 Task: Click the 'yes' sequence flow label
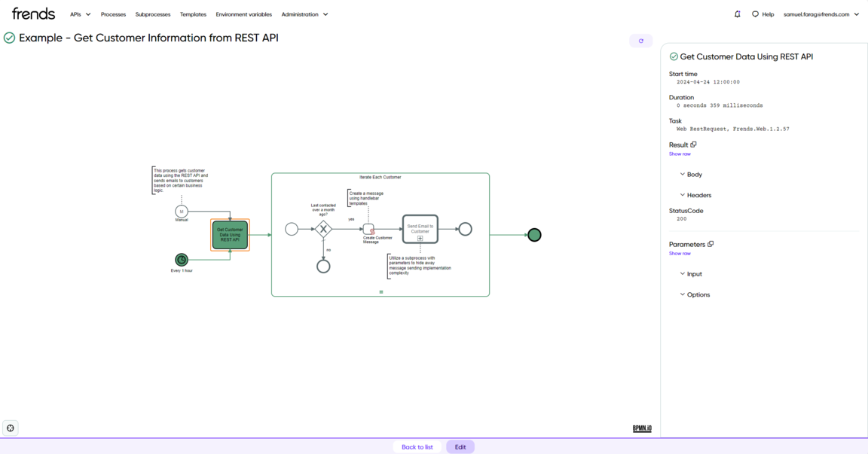click(x=351, y=219)
